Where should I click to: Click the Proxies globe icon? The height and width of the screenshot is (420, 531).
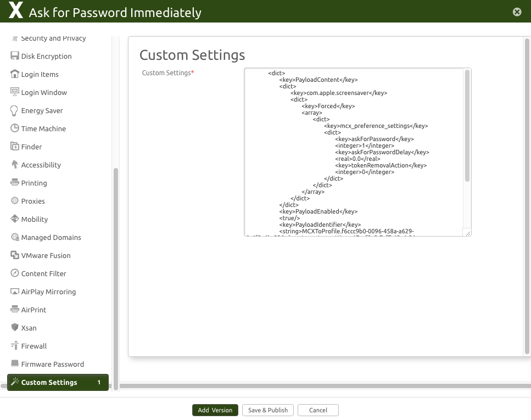[x=15, y=200]
